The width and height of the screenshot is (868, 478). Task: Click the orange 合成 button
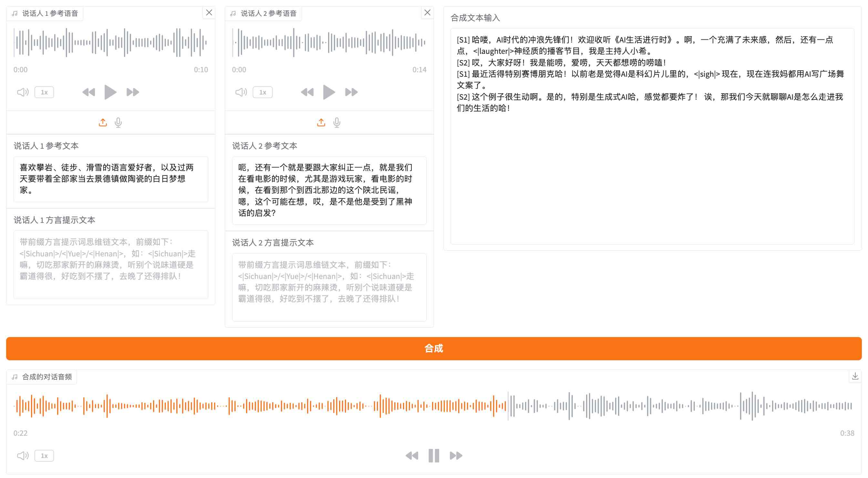pyautogui.click(x=434, y=348)
